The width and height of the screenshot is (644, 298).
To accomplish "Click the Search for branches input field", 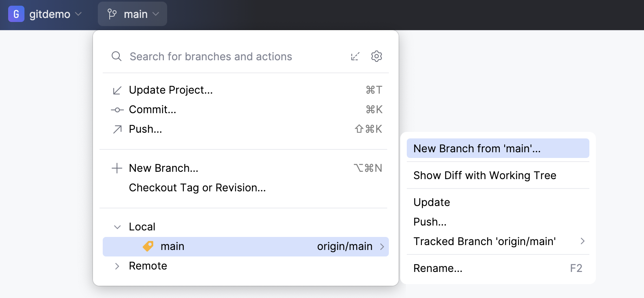I will tap(210, 57).
